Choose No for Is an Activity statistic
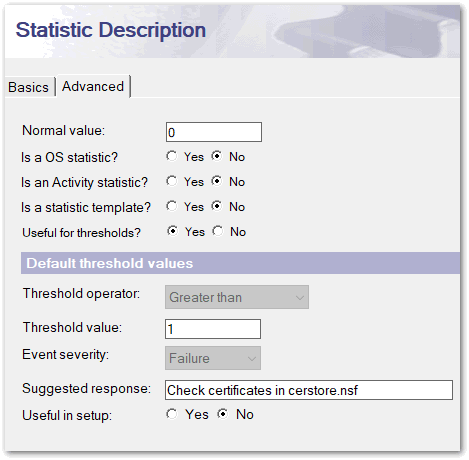The image size is (469, 460). 217,181
